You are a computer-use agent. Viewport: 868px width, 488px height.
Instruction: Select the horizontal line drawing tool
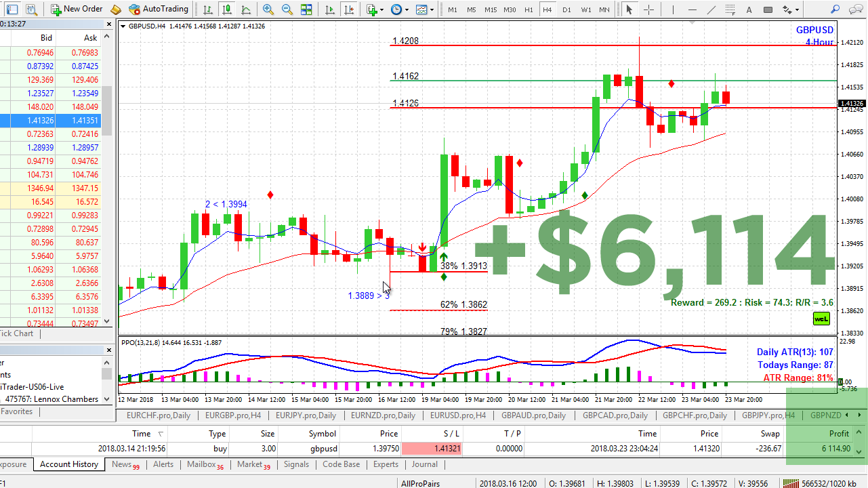[692, 9]
